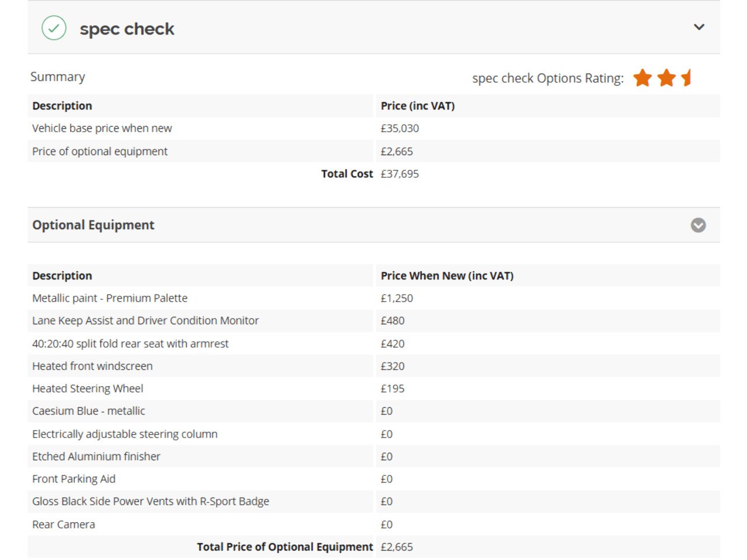This screenshot has height=560, width=747.
Task: Click the spec check heading
Action: [x=127, y=29]
